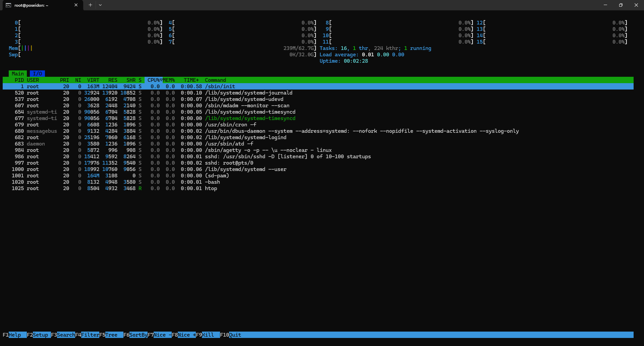Click the terminal icon in the tab
Viewport: 644px width, 346px height.
tap(8, 5)
